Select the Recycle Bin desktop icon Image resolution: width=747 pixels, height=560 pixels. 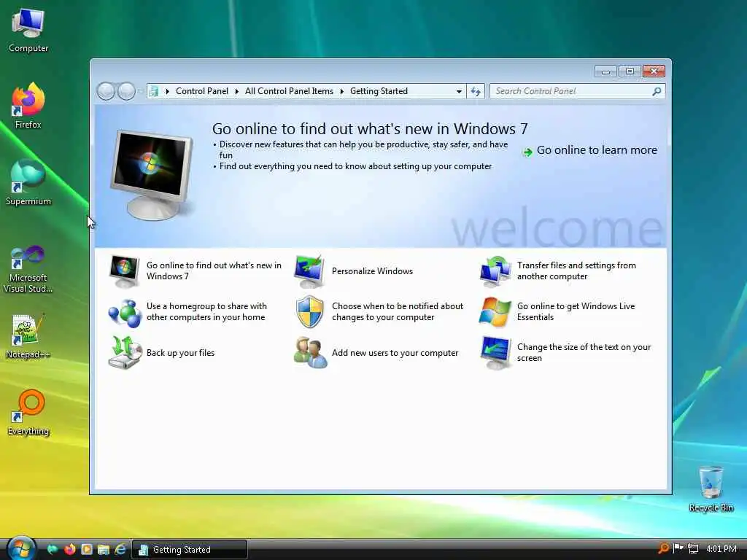click(x=711, y=489)
